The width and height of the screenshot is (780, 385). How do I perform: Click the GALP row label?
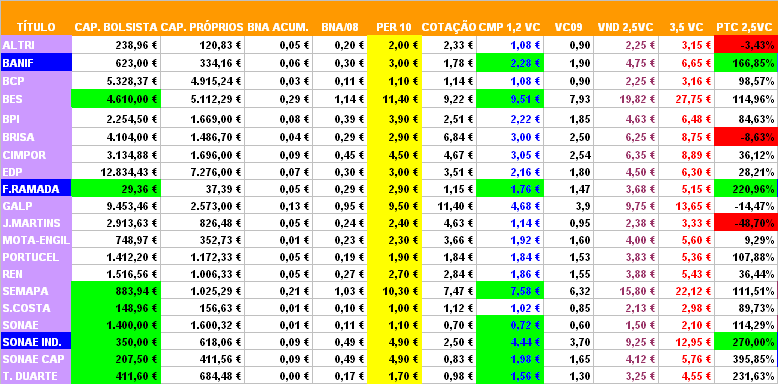pos(36,206)
